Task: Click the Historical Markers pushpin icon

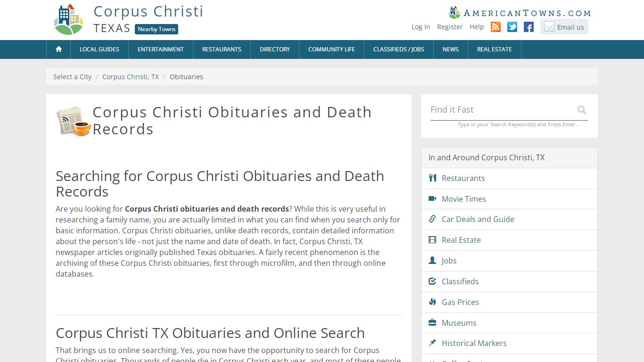Action: click(x=432, y=343)
